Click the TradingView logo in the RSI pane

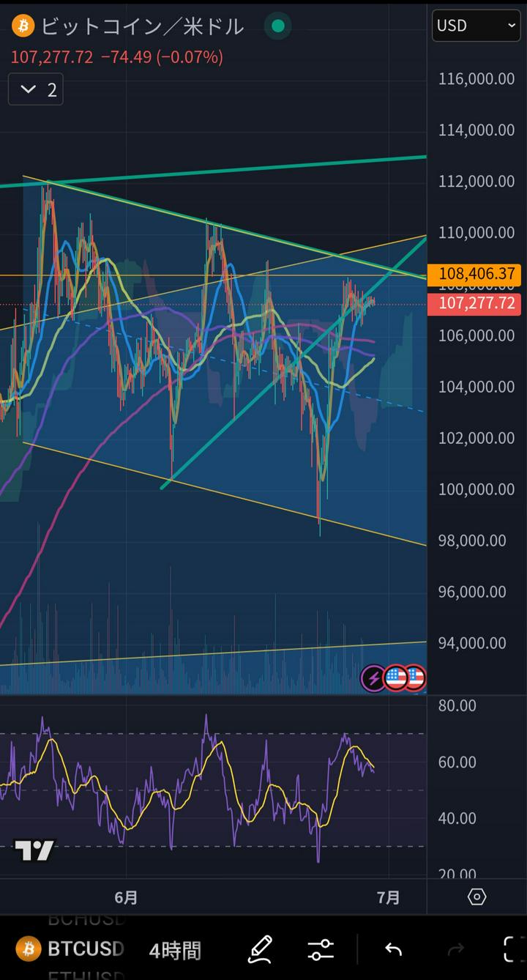point(34,850)
